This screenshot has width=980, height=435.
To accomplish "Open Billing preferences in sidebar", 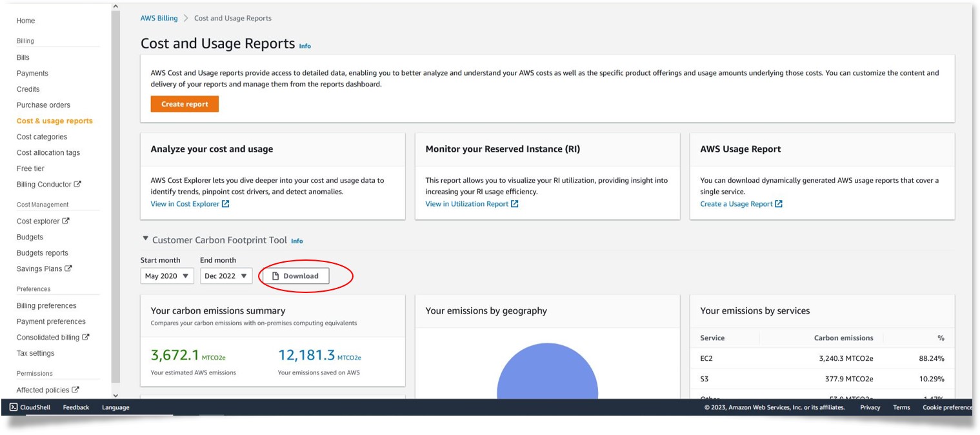I will [x=46, y=306].
